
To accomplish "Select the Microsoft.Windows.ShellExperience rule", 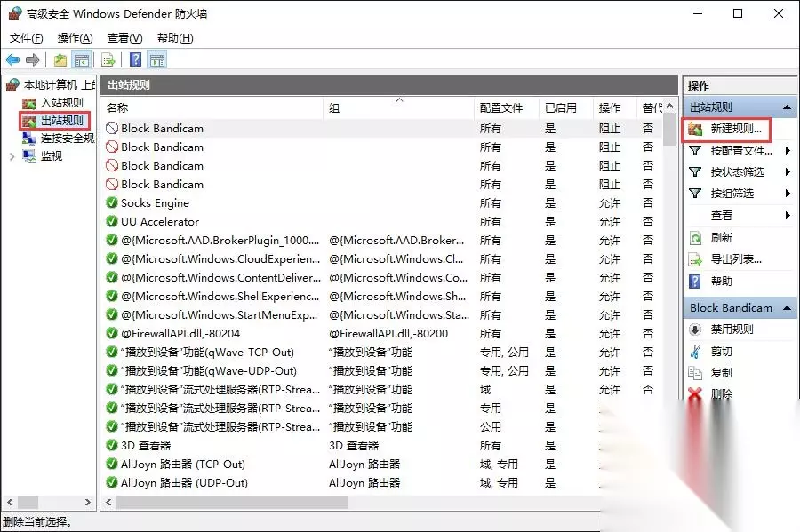I will click(x=382, y=297).
